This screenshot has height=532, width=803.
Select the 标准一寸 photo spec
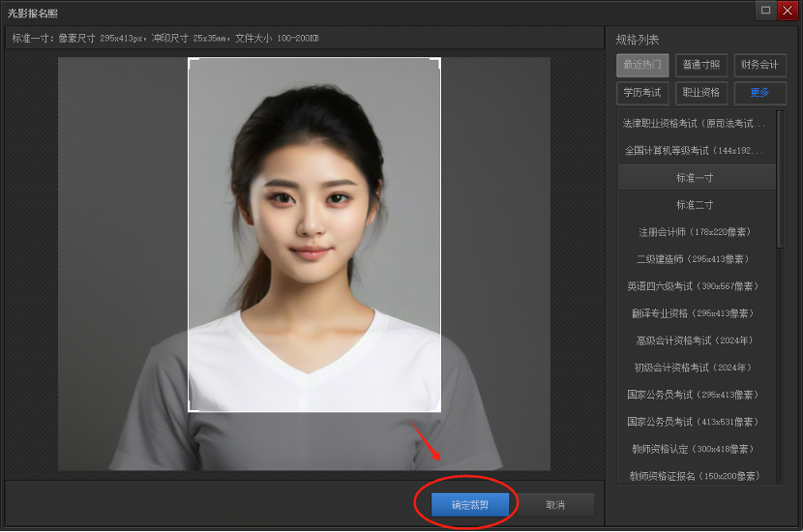(x=697, y=178)
